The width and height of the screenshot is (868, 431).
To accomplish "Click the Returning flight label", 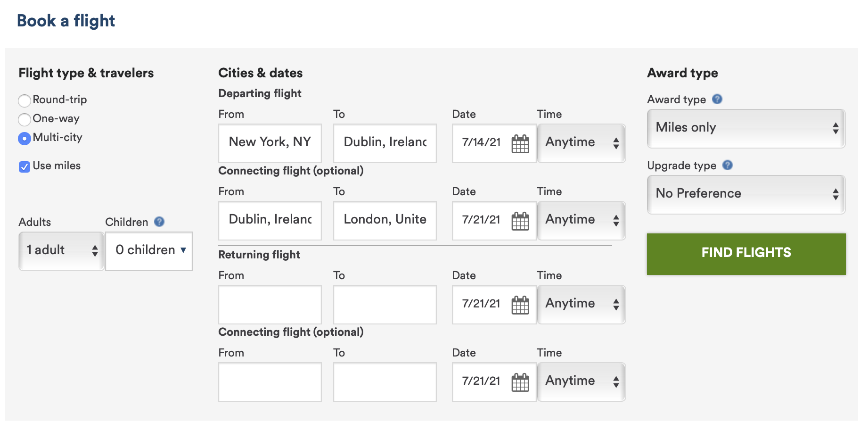I will coord(259,255).
